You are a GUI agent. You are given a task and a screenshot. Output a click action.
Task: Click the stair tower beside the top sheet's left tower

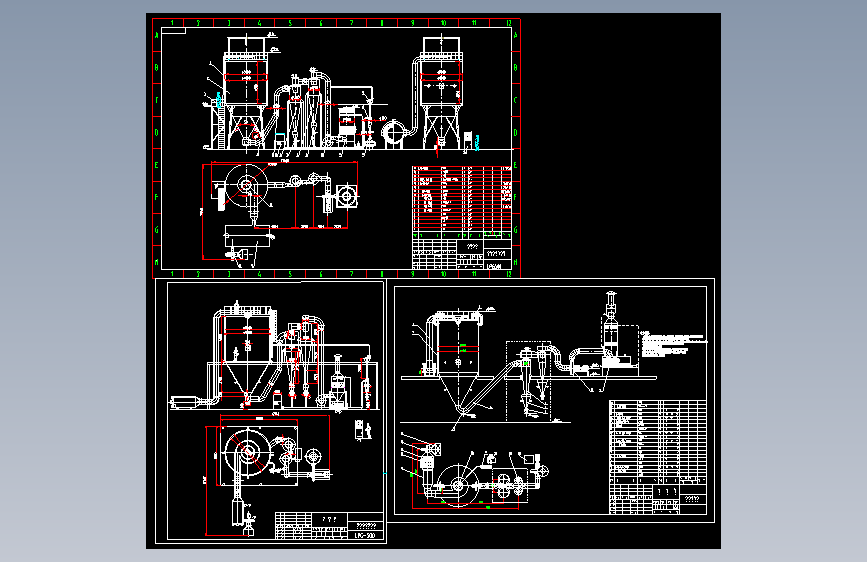[x=217, y=123]
